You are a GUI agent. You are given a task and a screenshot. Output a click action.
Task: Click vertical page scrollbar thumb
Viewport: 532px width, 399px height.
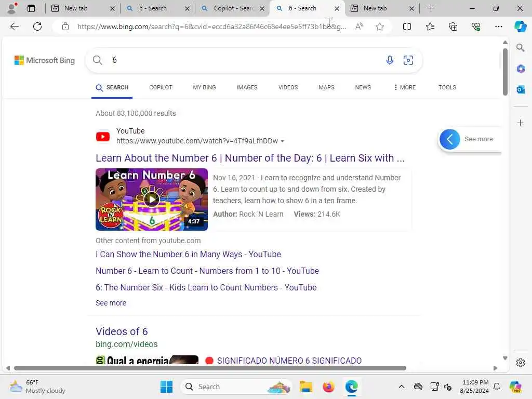(505, 72)
